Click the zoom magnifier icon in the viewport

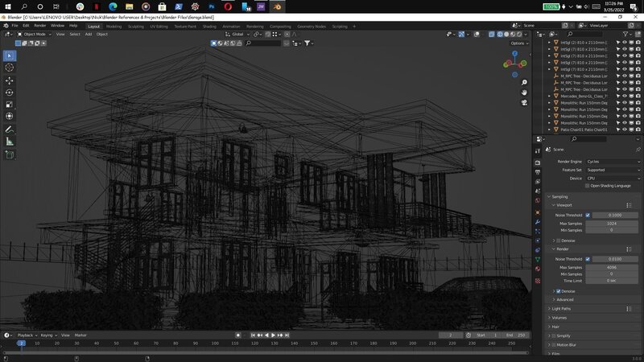click(x=524, y=81)
